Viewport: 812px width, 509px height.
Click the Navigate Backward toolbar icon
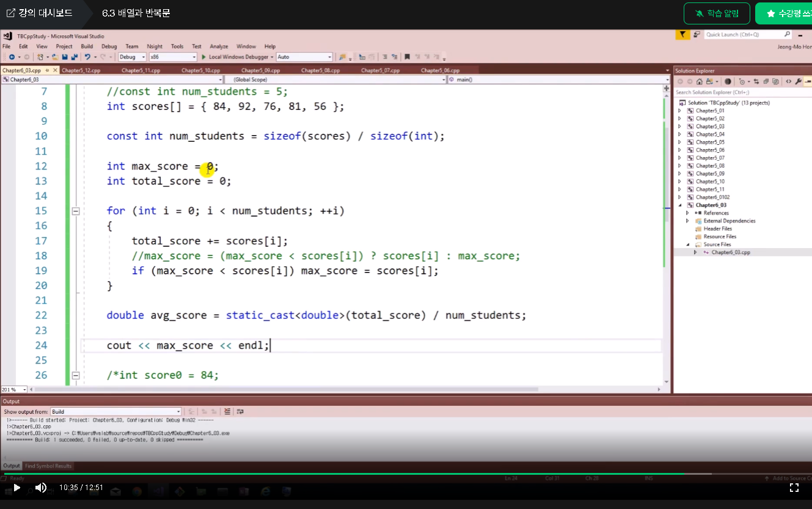pyautogui.click(x=11, y=57)
